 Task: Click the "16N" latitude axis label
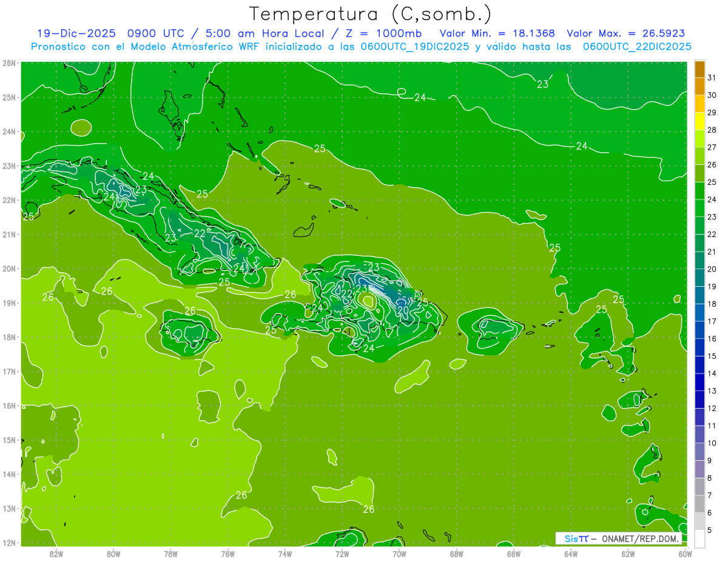point(9,406)
